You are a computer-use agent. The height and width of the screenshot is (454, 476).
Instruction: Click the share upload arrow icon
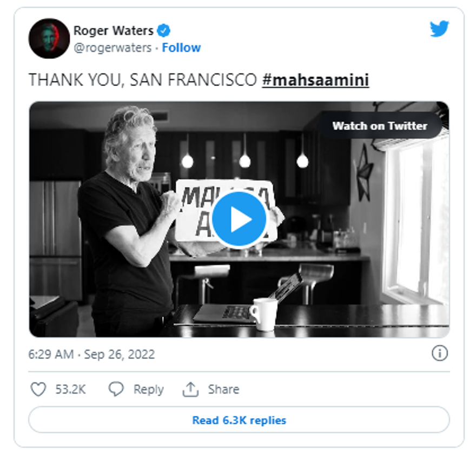(190, 389)
